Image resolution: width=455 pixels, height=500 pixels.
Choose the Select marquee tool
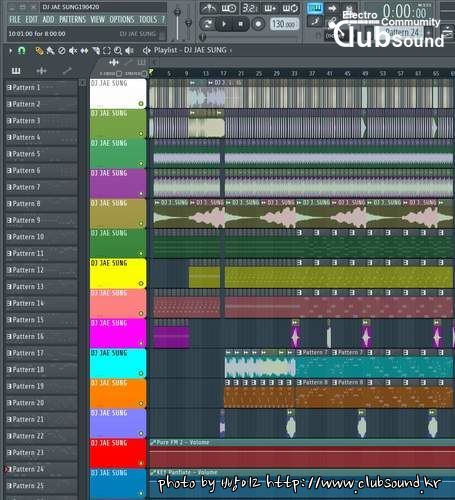(x=107, y=51)
